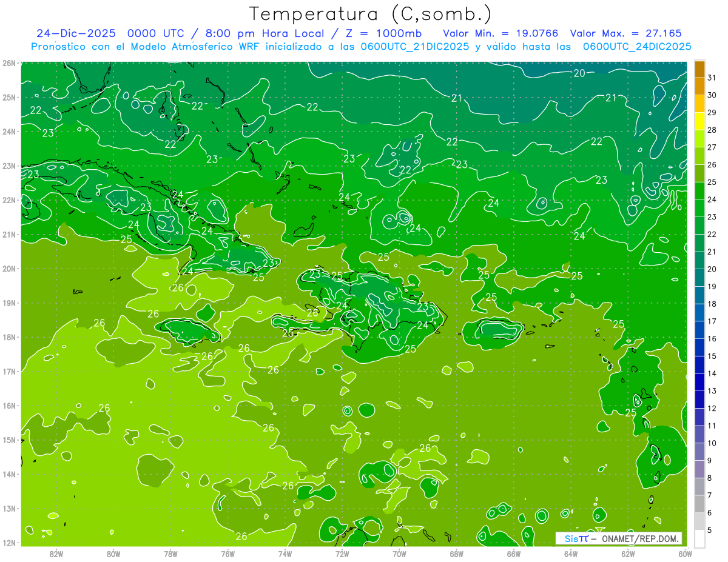Click the 74W longitude axis label
Viewport: 728px width, 562px height.
285,554
